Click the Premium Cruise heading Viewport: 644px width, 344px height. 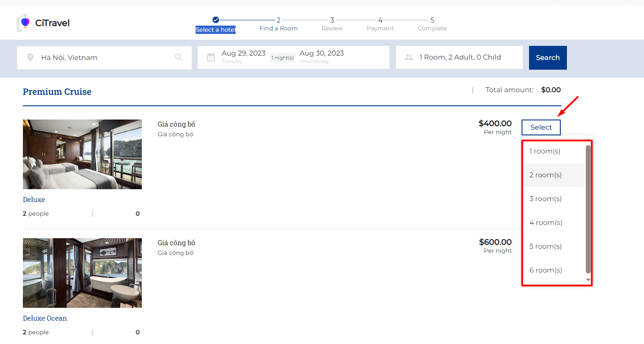coord(57,92)
